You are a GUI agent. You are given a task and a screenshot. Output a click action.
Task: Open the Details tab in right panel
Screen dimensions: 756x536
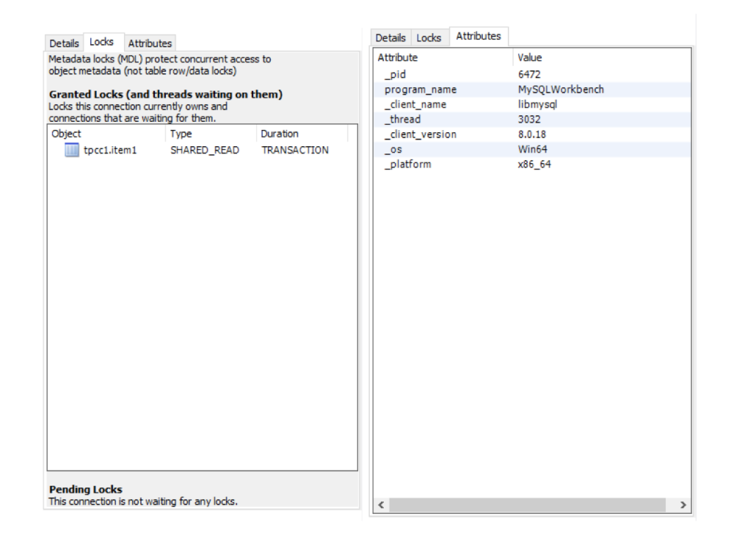(x=391, y=38)
